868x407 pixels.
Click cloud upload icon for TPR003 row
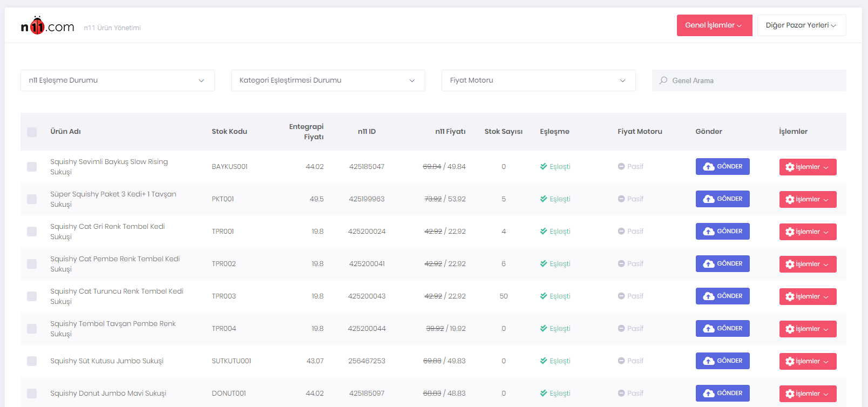click(709, 296)
